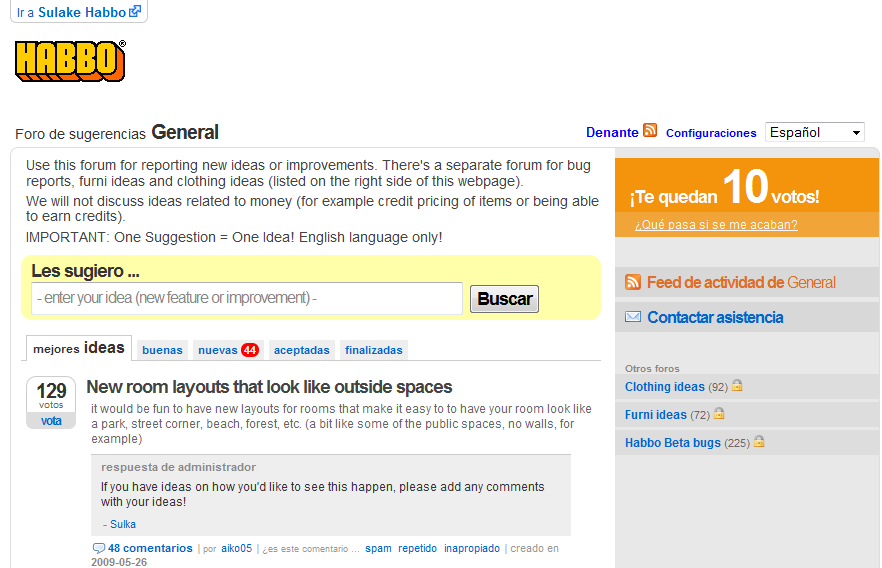Open the nuevas tab with 44 badge
This screenshot has height=568, width=882.
pos(228,350)
